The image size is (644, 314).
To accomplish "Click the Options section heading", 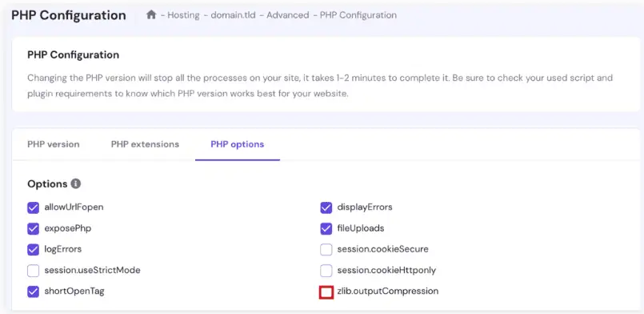I will (x=47, y=183).
